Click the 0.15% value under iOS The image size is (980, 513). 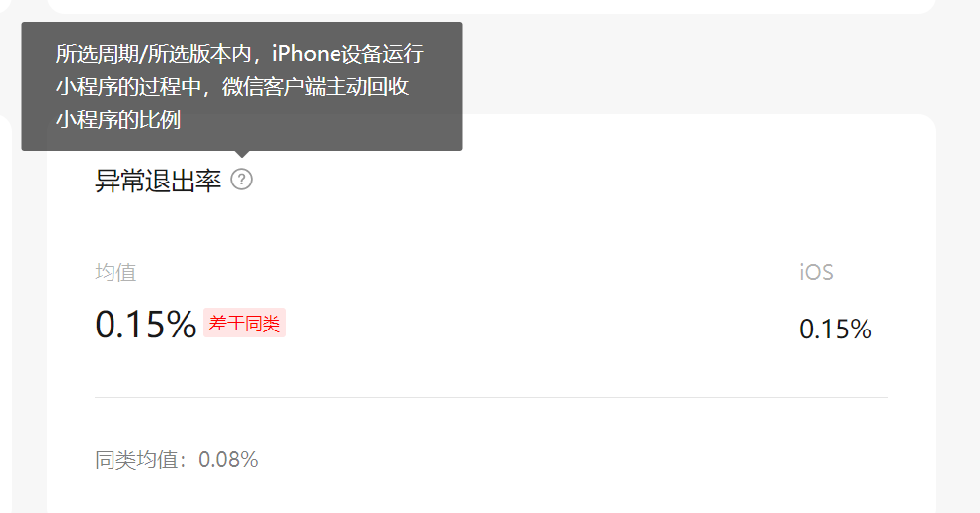click(x=836, y=330)
